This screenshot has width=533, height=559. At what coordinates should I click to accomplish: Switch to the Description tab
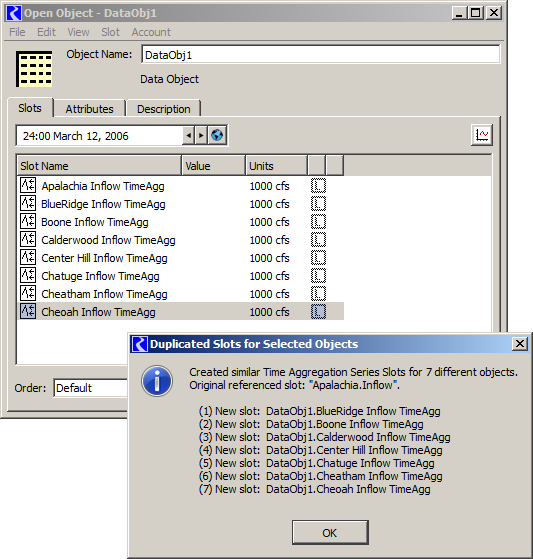pyautogui.click(x=164, y=108)
